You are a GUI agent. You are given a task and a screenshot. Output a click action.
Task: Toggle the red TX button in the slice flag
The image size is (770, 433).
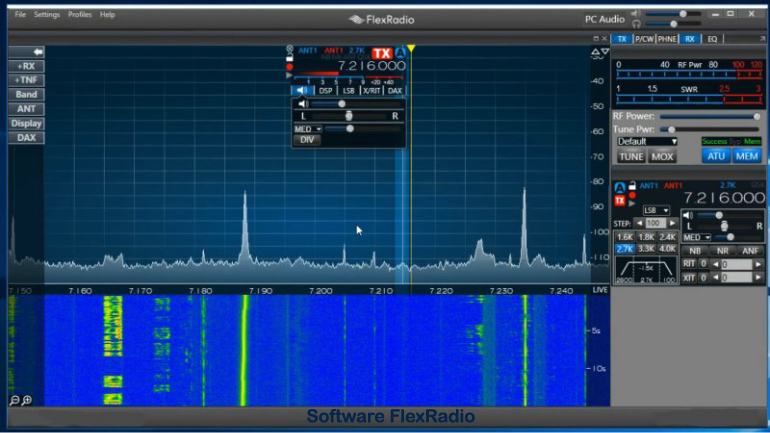coord(382,53)
